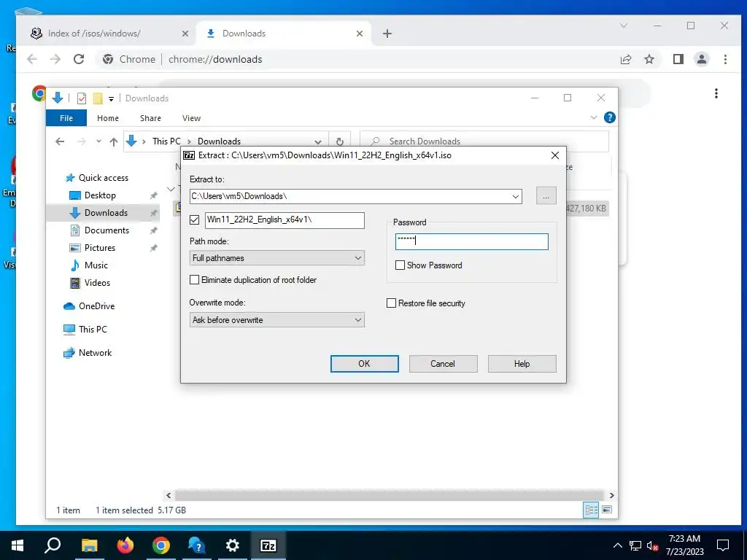The width and height of the screenshot is (747, 560).
Task: Open Chrome's three-dot main menu
Action: (725, 60)
